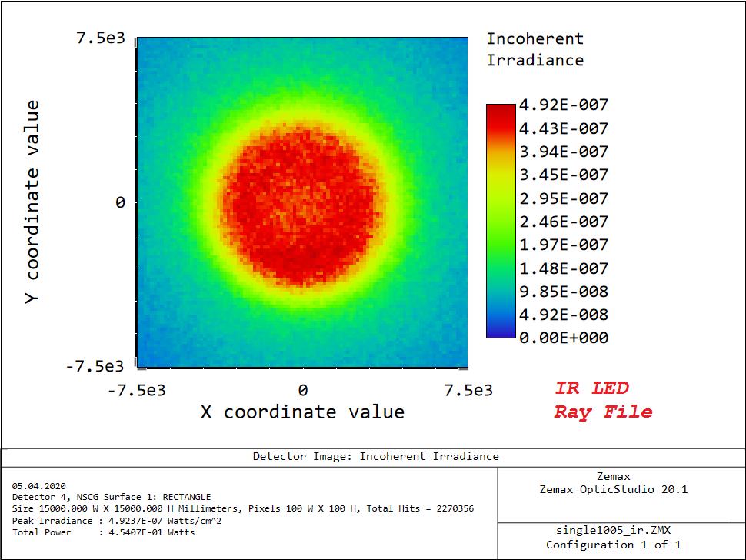Click the 'X coordinate value' axis label
The width and height of the screenshot is (746, 560).
302,412
